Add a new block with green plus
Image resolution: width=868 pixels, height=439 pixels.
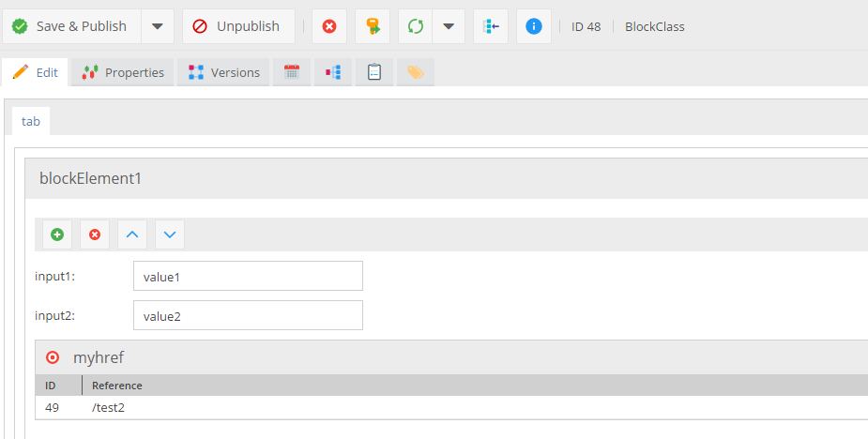pyautogui.click(x=57, y=235)
